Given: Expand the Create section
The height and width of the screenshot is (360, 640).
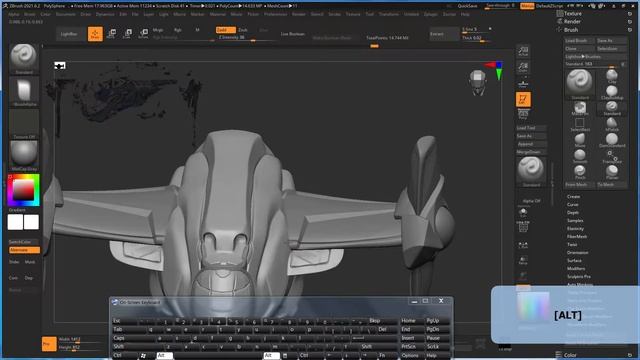Looking at the screenshot, I should coord(573,197).
